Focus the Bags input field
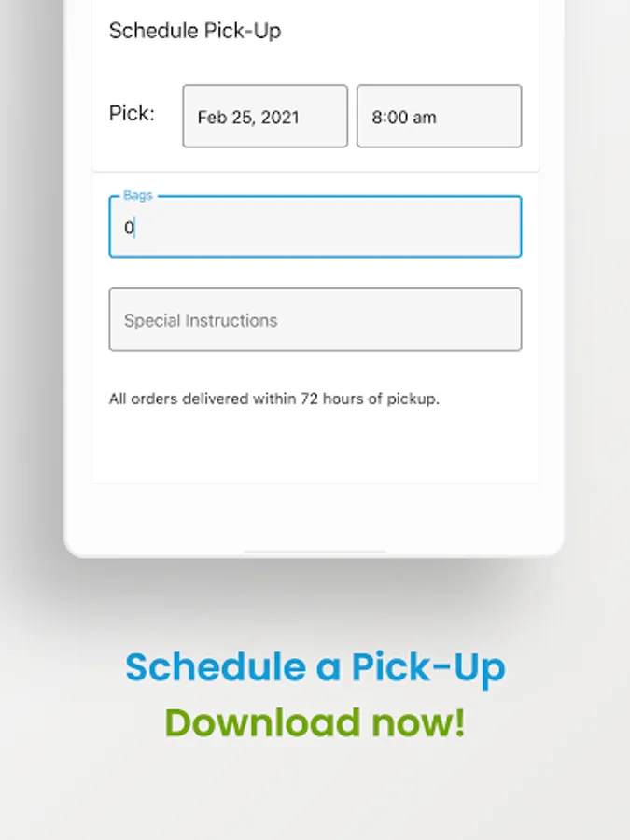This screenshot has height=840, width=630. click(315, 227)
